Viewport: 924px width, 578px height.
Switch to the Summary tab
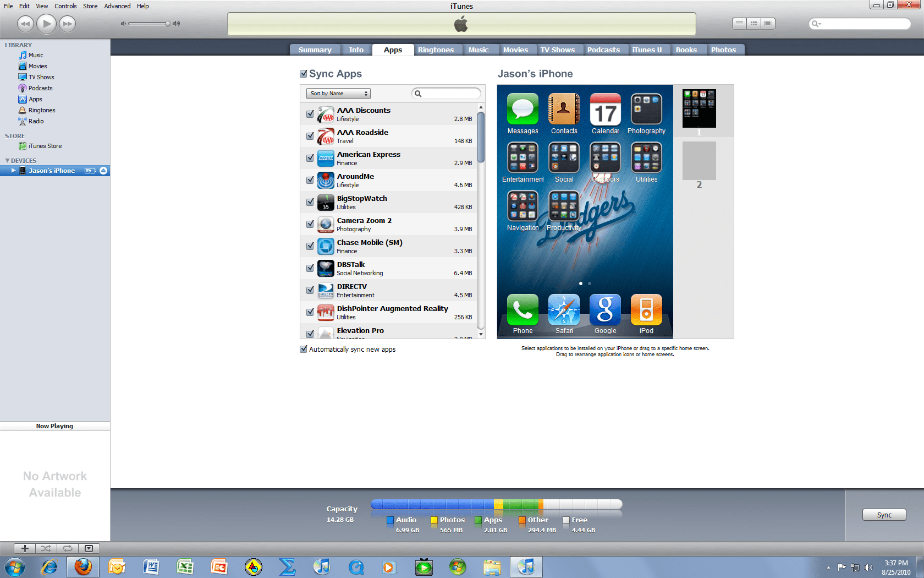point(315,50)
